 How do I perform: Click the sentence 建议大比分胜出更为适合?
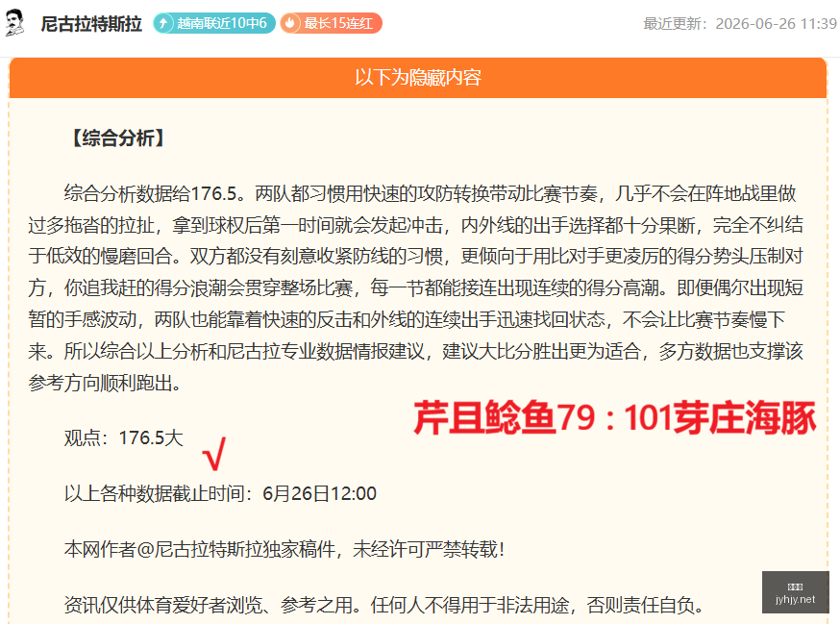pyautogui.click(x=541, y=352)
